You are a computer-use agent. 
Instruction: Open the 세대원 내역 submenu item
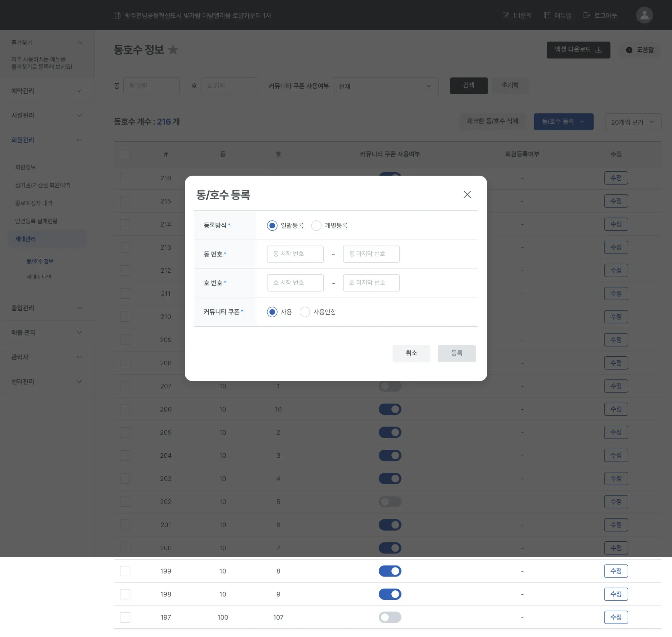click(x=39, y=277)
